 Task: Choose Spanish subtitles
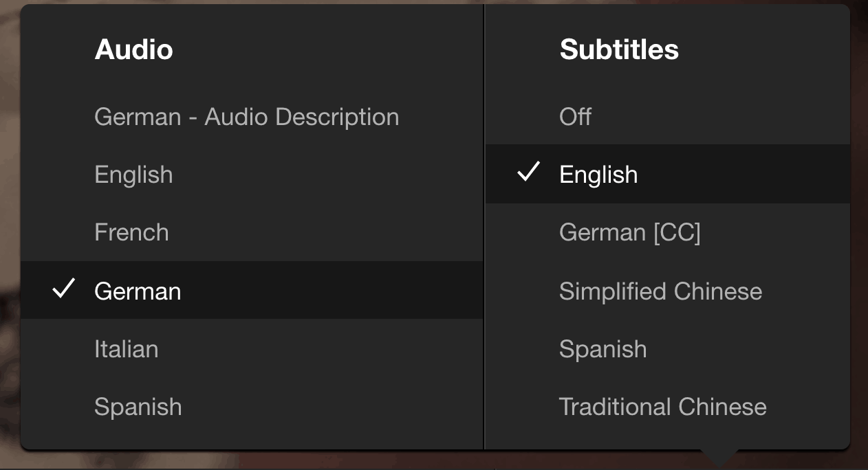pos(603,349)
